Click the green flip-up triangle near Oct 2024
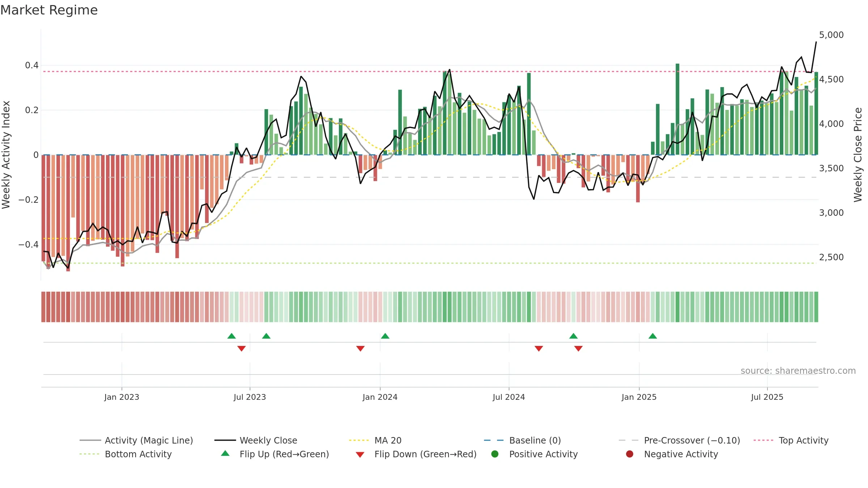Viewport: 868px width, 488px height. pyautogui.click(x=573, y=336)
